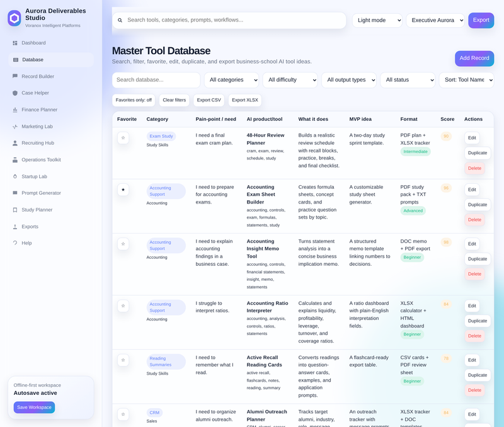Star the Accounting Ratio Interpreter row
The image size is (504, 427).
click(x=123, y=306)
